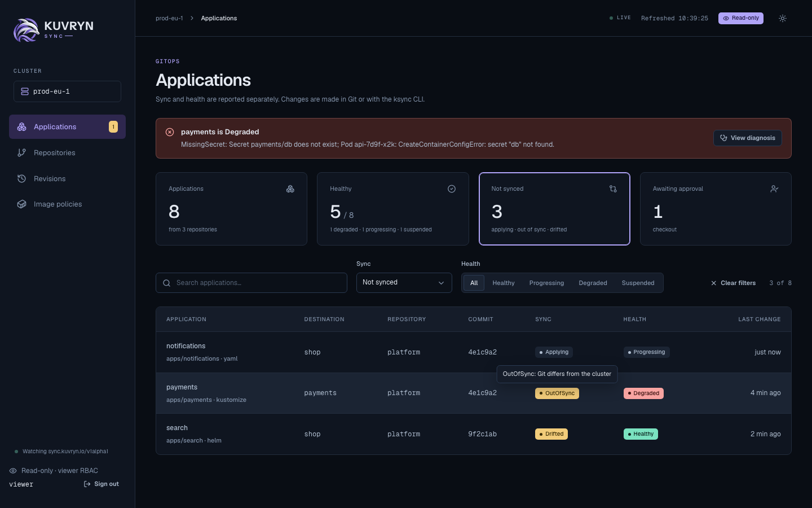Open the Revisions page
Screen dimensions: 812x508
pos(67,179)
